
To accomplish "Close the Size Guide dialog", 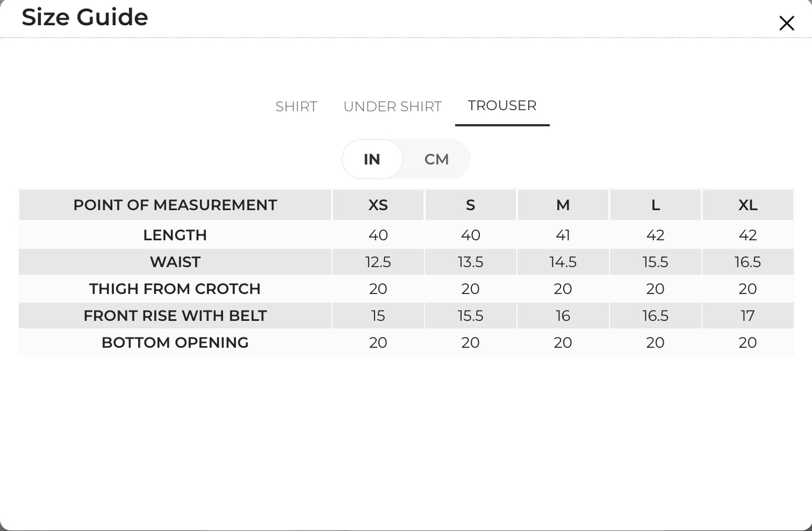I will [787, 23].
